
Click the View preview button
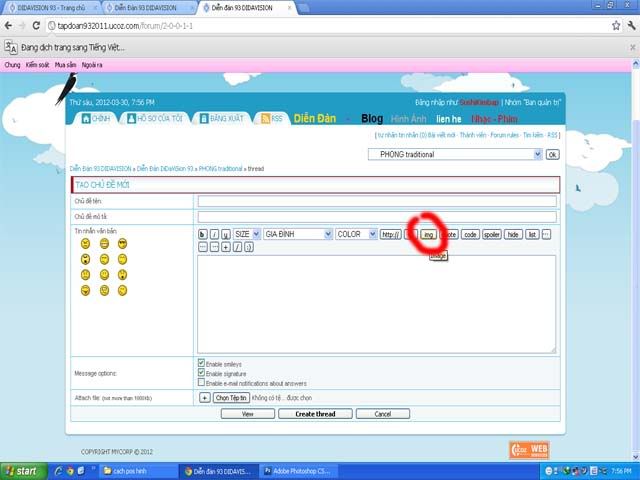click(248, 414)
